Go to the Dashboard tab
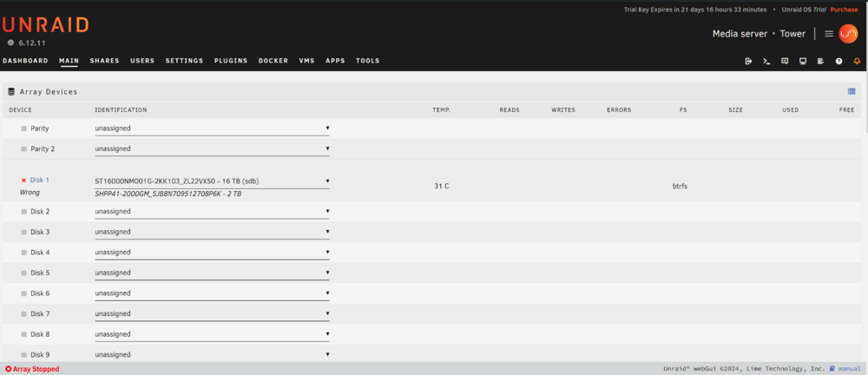 point(25,61)
